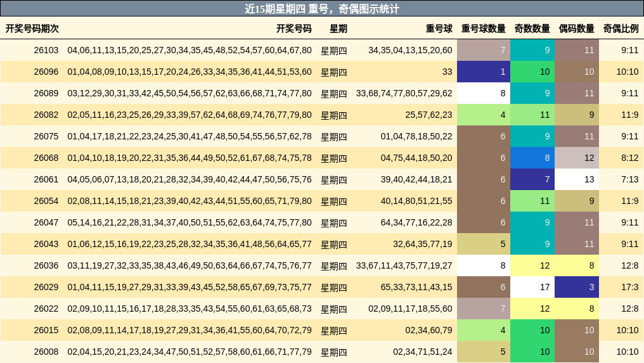Click repeat balls 01,04,78,18,50,22
Image resolution: width=644 pixels, height=363 pixels.
click(416, 136)
